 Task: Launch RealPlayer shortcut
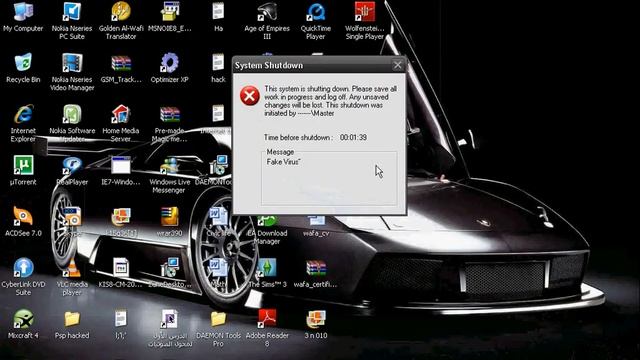(x=72, y=165)
